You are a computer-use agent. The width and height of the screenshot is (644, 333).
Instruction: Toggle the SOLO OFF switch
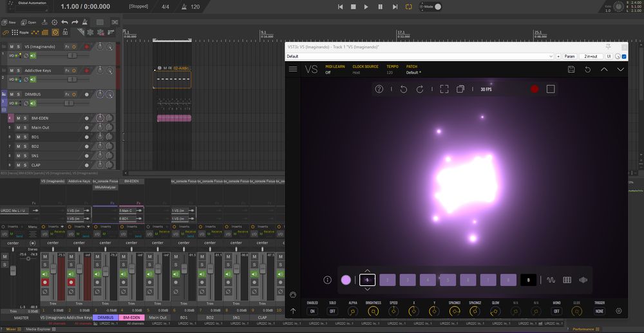[332, 311]
